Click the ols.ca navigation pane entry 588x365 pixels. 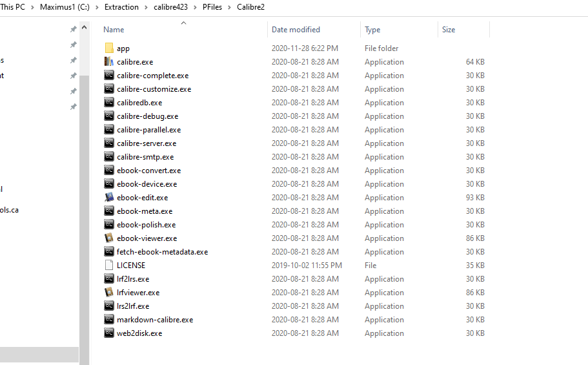tap(10, 210)
